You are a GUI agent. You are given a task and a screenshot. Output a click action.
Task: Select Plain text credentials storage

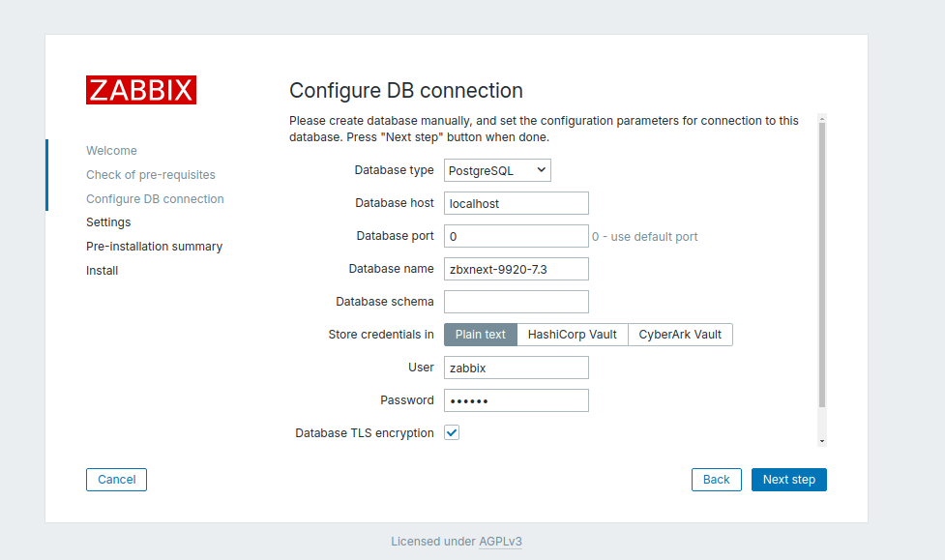(x=481, y=335)
